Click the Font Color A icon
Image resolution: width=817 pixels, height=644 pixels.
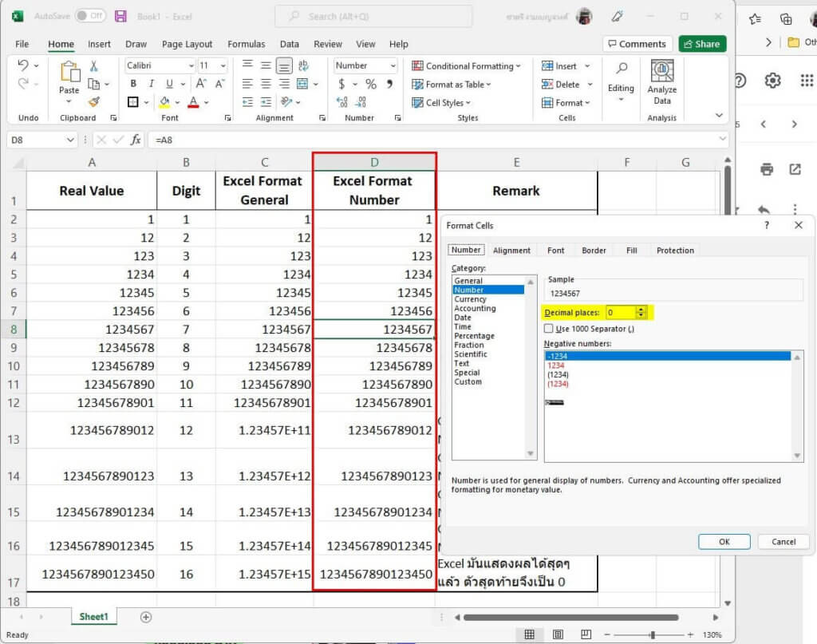tap(193, 102)
